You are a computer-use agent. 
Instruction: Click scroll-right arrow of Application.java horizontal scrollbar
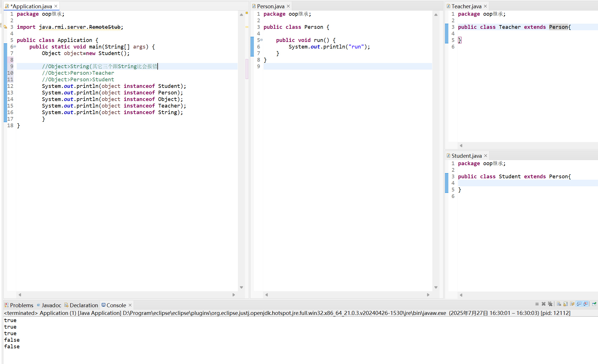tap(234, 295)
